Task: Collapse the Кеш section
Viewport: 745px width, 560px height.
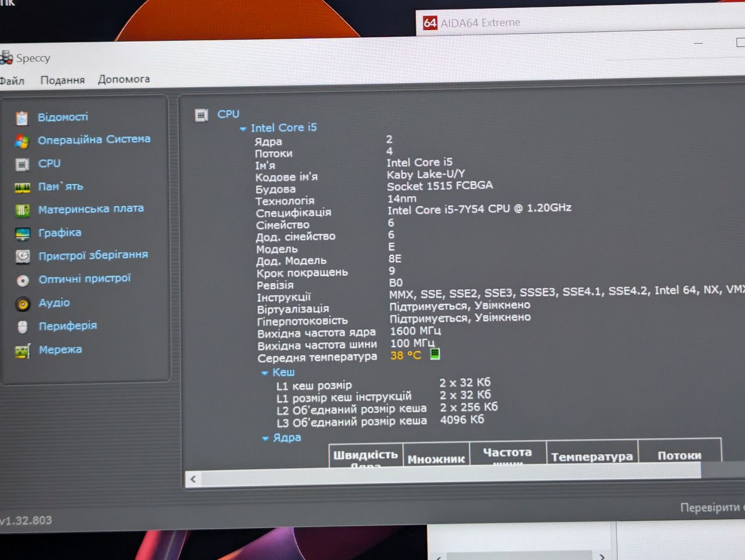Action: (265, 373)
